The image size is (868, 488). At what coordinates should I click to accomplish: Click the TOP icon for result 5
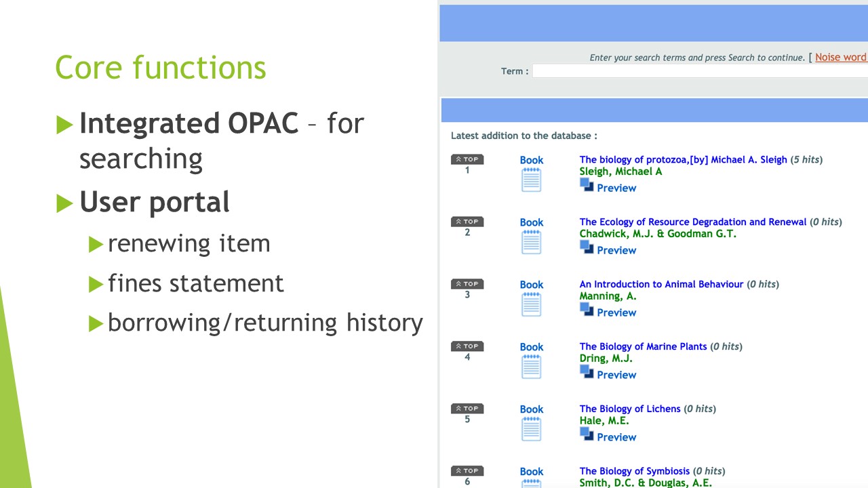click(467, 409)
